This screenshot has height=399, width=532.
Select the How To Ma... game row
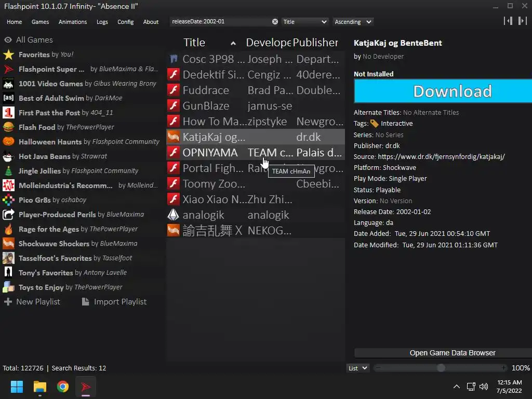256,122
